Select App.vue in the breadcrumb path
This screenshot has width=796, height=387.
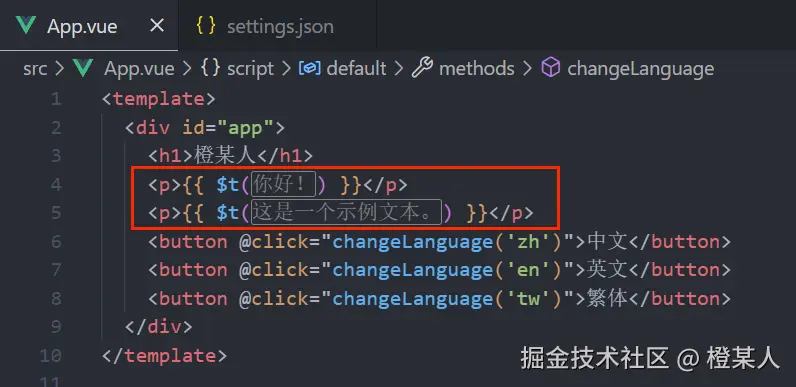(139, 69)
